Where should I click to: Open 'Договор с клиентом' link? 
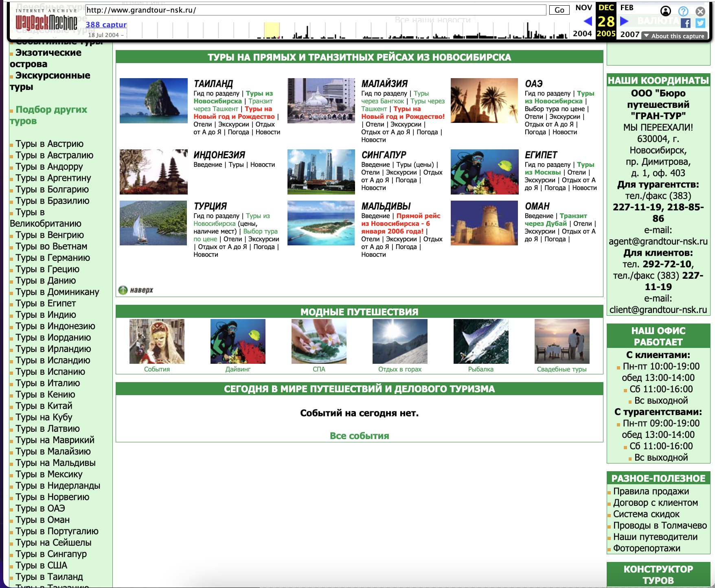[655, 503]
